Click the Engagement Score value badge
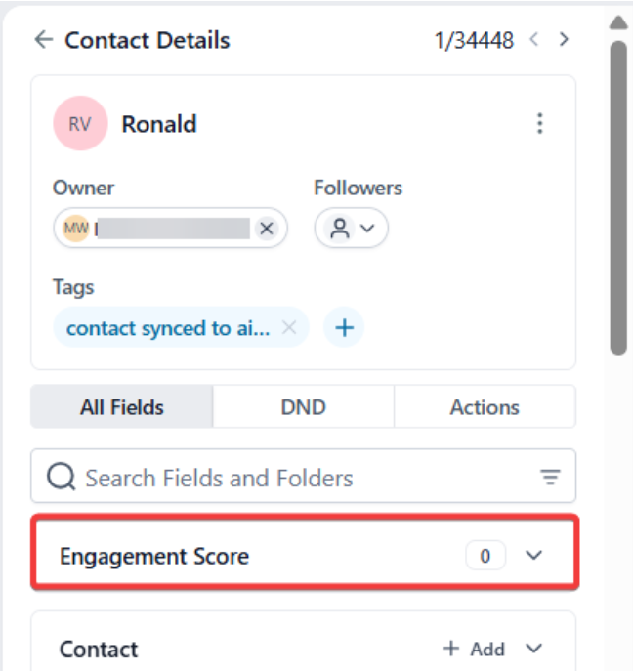 pyautogui.click(x=485, y=556)
